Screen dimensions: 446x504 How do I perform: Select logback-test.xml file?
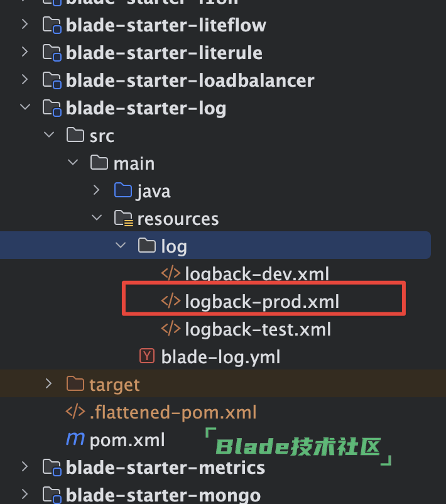tap(258, 329)
